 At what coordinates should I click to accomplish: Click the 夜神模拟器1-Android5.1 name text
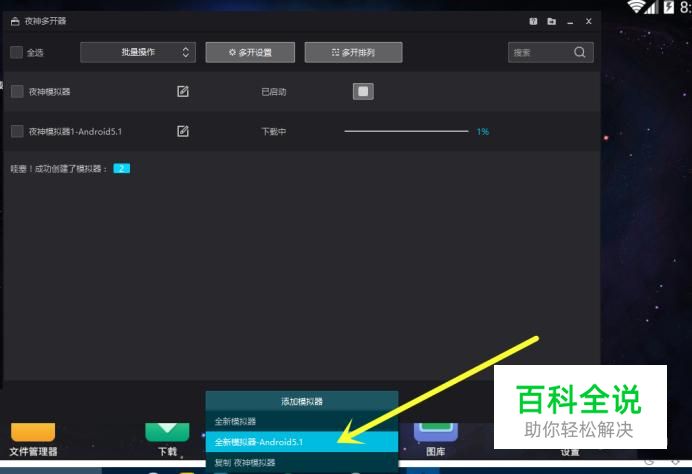(75, 132)
